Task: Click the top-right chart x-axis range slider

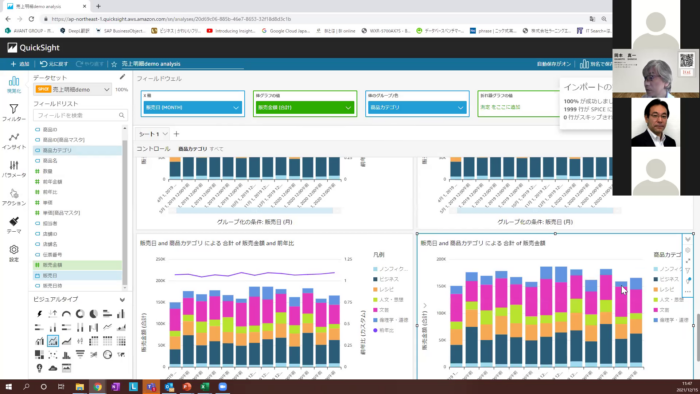Action: click(534, 210)
